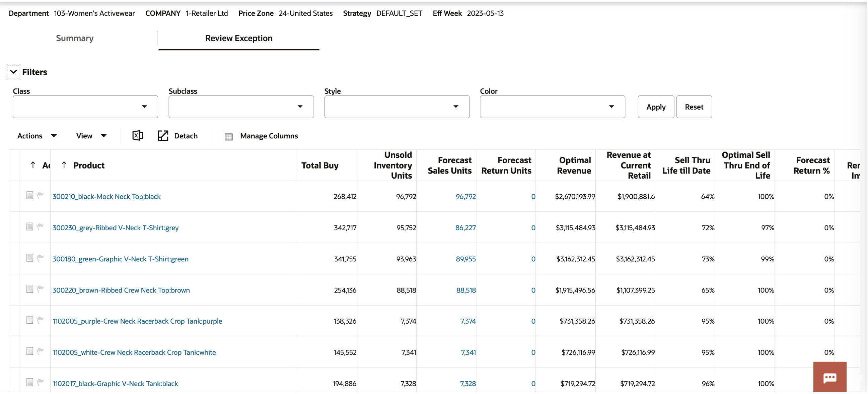This screenshot has height=394, width=868.
Task: Click the Manage Columns grid icon
Action: 229,136
